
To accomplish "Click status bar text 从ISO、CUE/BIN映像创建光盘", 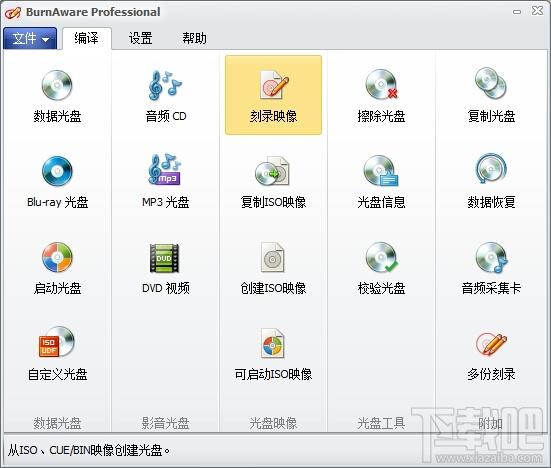I will click(89, 450).
